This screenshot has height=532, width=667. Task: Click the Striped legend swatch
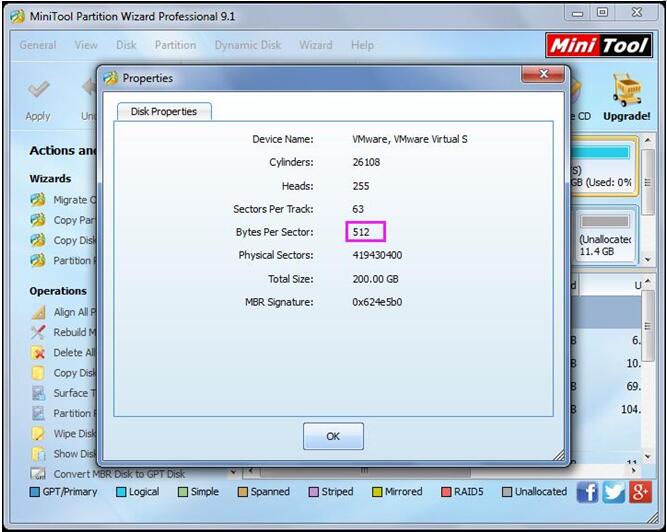point(314,492)
